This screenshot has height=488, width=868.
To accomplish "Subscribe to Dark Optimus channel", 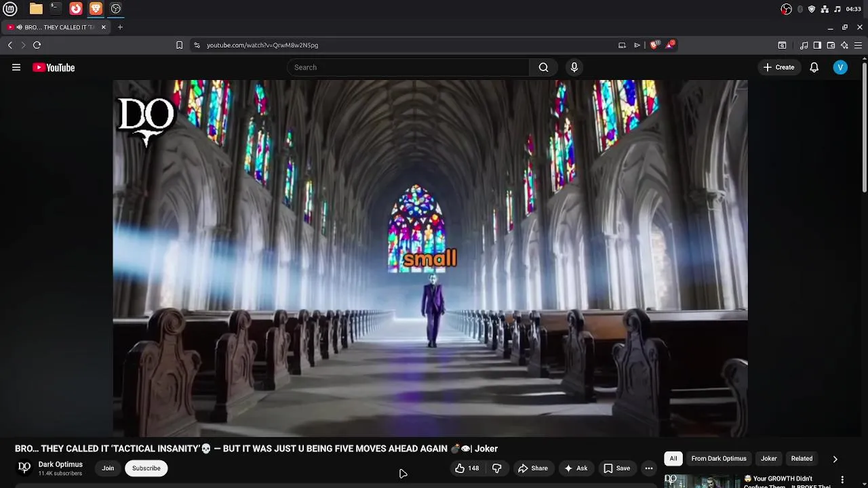I will click(x=146, y=468).
